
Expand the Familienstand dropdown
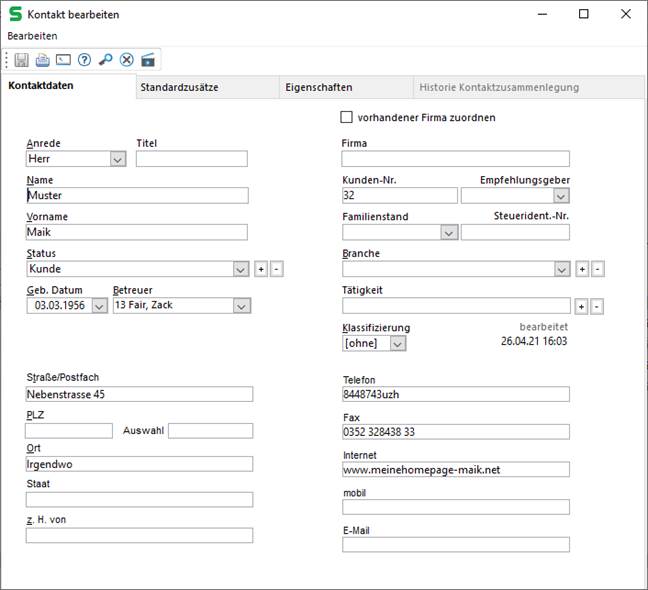449,232
